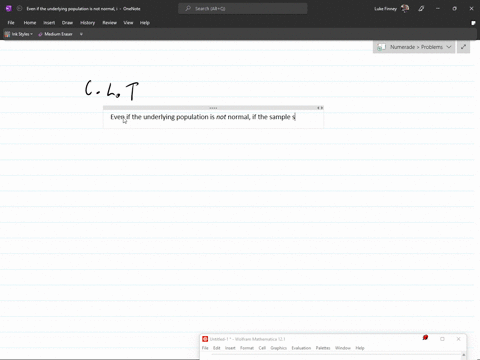Open the Luke Finney account profile
The image size is (480, 360).
click(391, 9)
